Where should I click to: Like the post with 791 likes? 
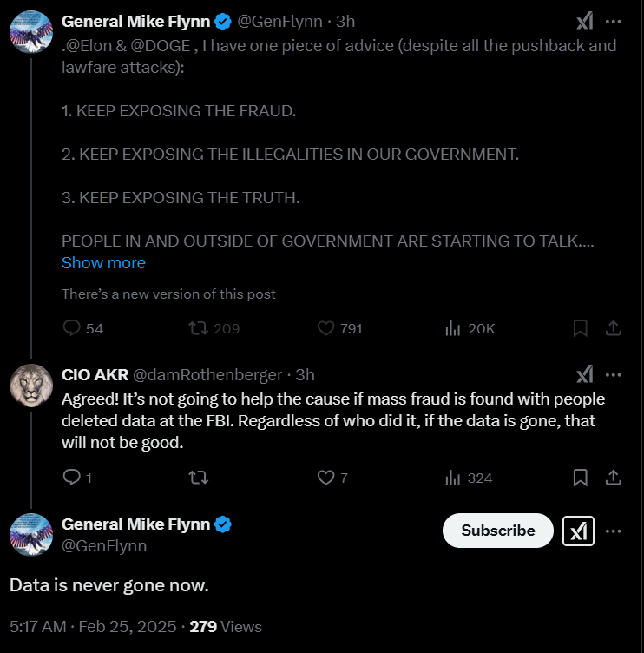tap(326, 328)
